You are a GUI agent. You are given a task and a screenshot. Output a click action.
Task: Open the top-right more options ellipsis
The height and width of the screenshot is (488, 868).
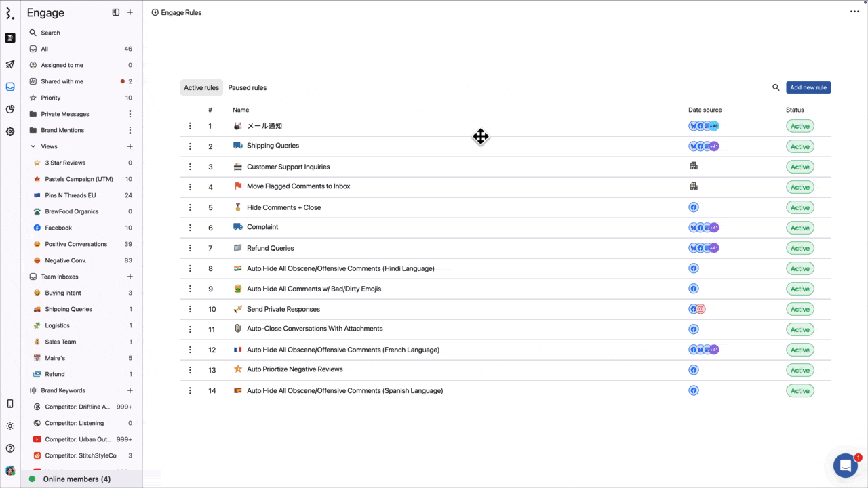[x=854, y=12]
